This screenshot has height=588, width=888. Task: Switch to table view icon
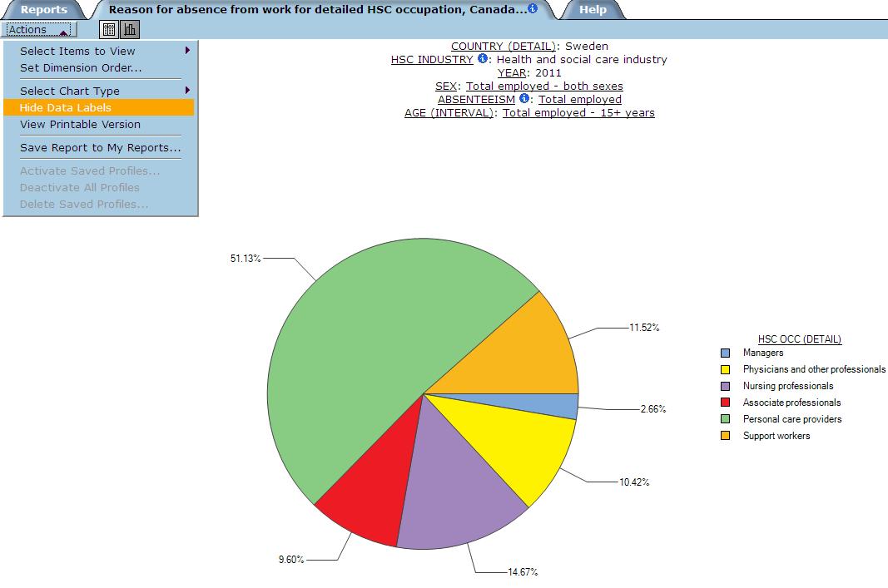click(x=108, y=30)
